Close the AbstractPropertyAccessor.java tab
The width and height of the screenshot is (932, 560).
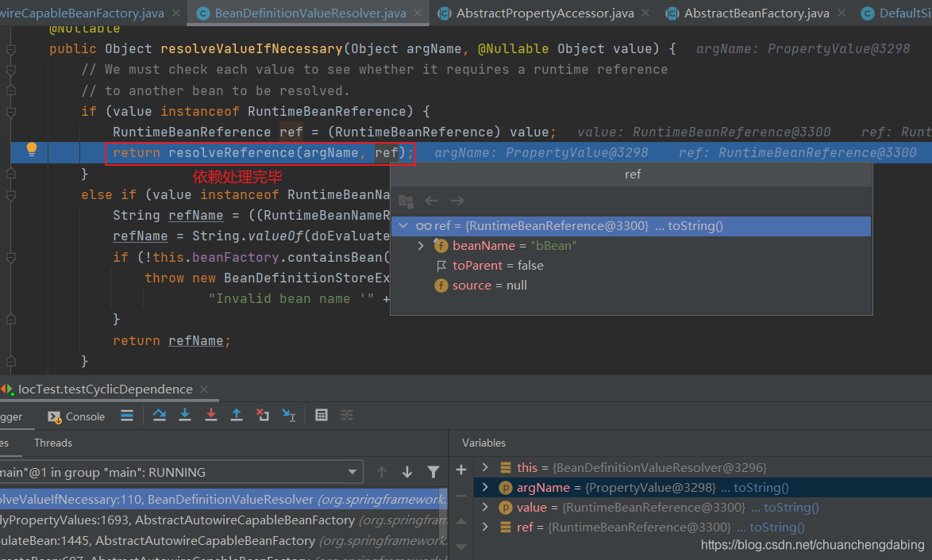645,13
